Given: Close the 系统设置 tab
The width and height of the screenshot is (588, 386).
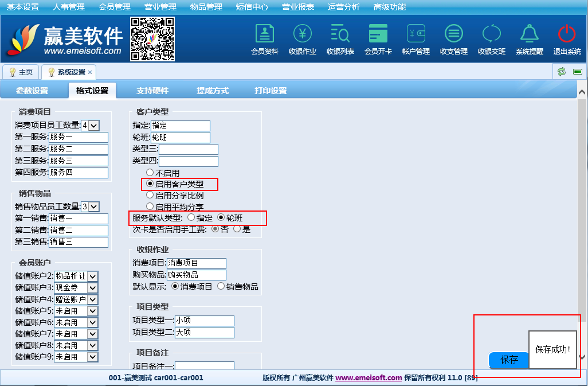Looking at the screenshot, I should pos(90,72).
